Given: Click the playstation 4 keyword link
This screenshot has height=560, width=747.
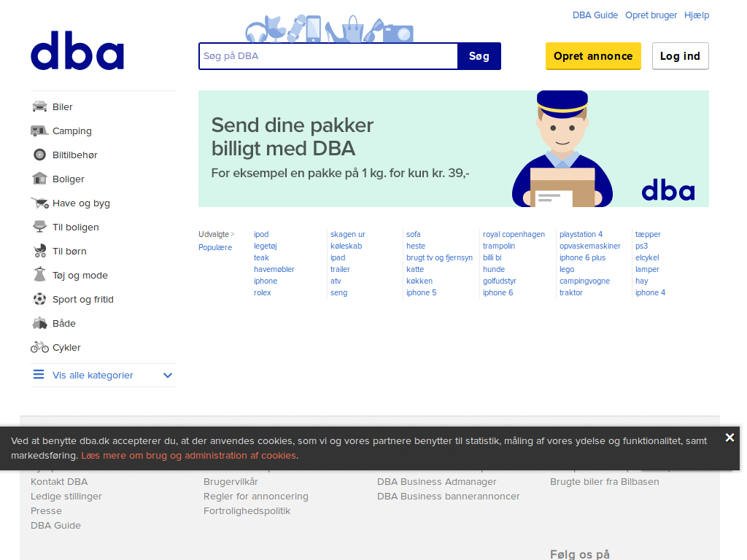Looking at the screenshot, I should tap(581, 234).
